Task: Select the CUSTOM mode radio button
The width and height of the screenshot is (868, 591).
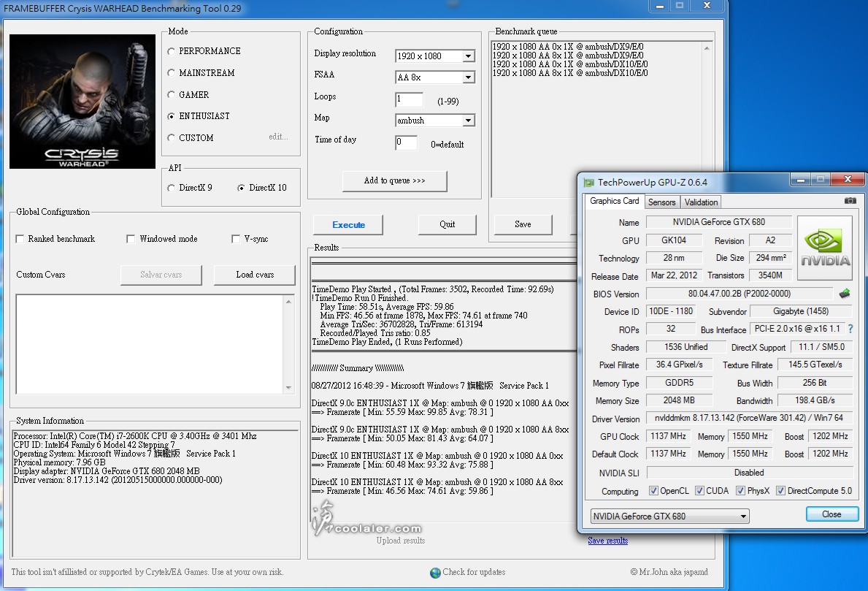Action: 171,137
